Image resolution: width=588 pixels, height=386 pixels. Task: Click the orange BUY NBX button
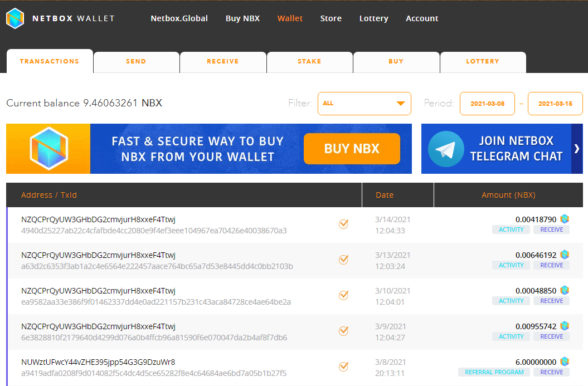352,149
